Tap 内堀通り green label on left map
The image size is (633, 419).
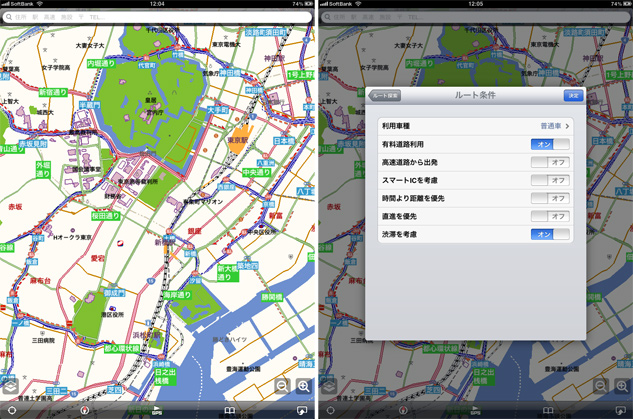[x=101, y=63]
